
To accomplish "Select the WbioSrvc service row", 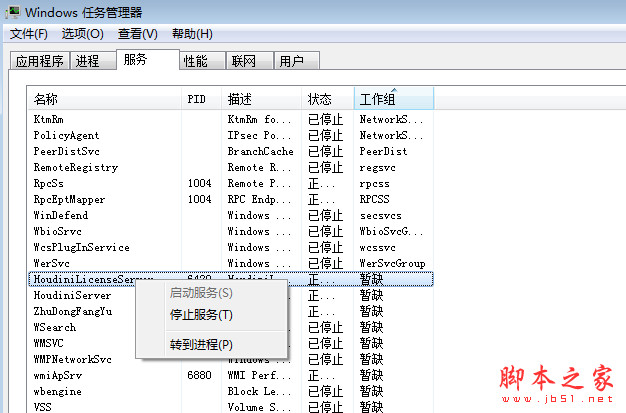I will pos(231,231).
